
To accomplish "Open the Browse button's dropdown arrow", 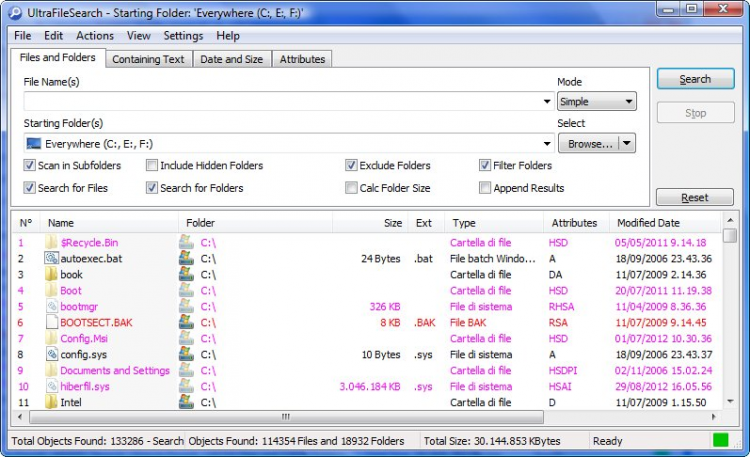I will 627,144.
